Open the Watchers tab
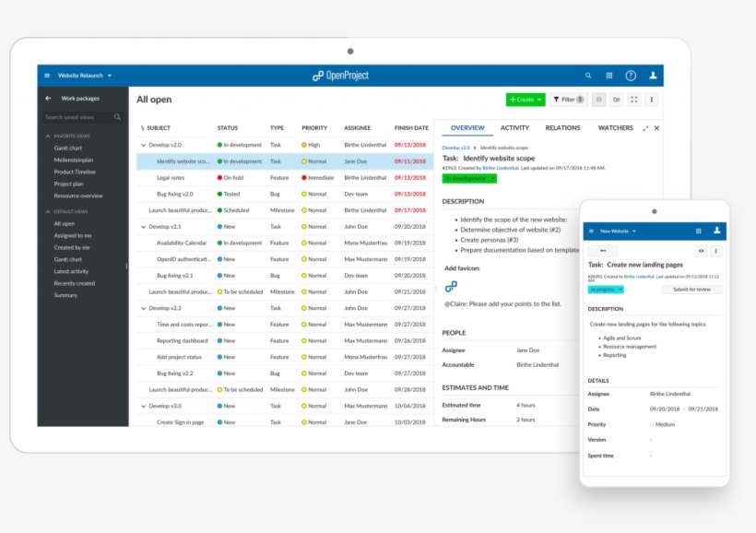Viewport: 756px width, 533px height. [x=615, y=127]
